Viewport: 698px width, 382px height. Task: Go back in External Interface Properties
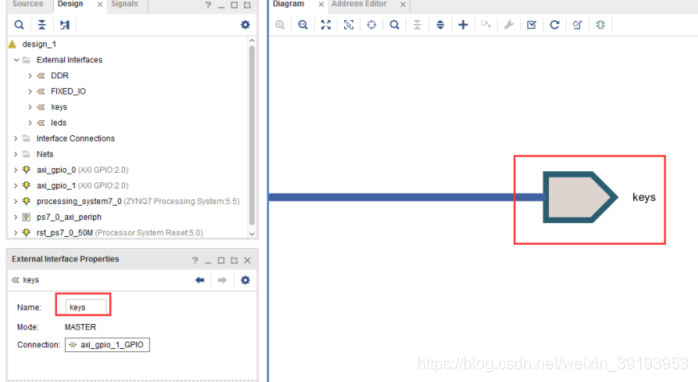pos(199,280)
